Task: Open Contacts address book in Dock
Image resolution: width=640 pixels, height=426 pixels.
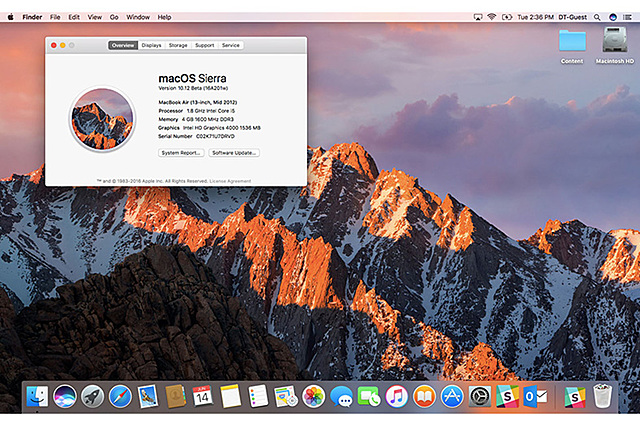Action: click(x=176, y=396)
